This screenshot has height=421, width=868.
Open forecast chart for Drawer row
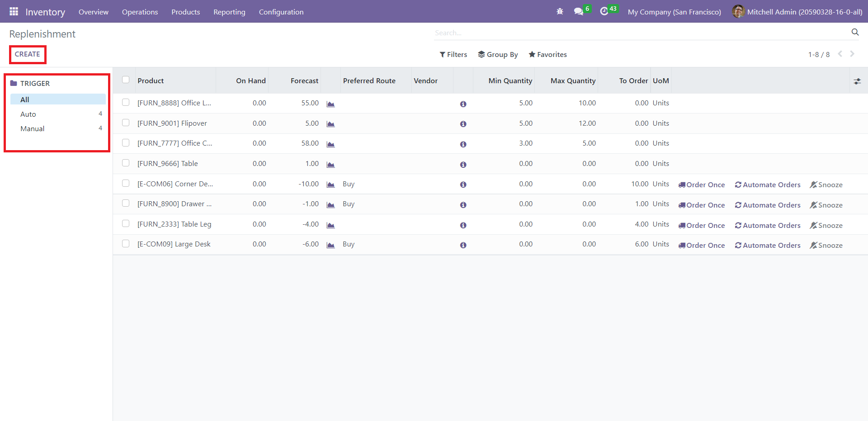[330, 205]
